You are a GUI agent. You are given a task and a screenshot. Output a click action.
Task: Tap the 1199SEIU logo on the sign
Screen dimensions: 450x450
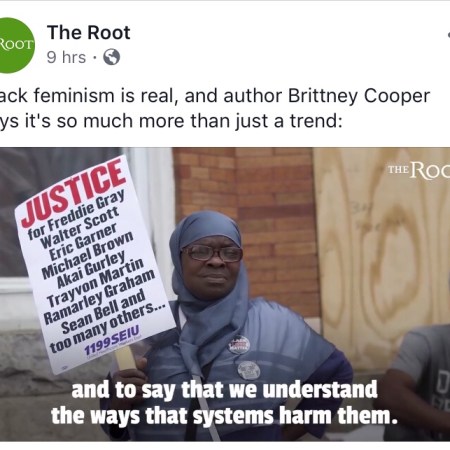click(112, 340)
